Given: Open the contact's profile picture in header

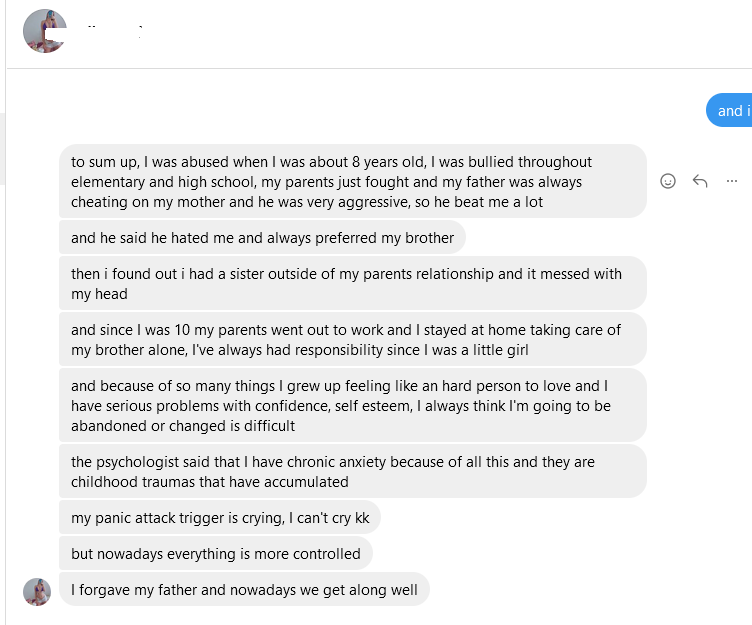Looking at the screenshot, I should coord(44,32).
